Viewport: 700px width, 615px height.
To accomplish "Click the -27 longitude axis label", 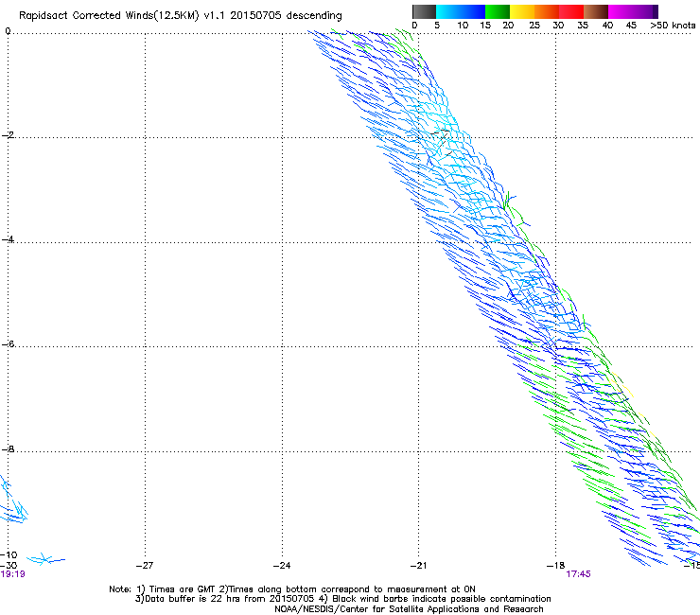I will [145, 566].
